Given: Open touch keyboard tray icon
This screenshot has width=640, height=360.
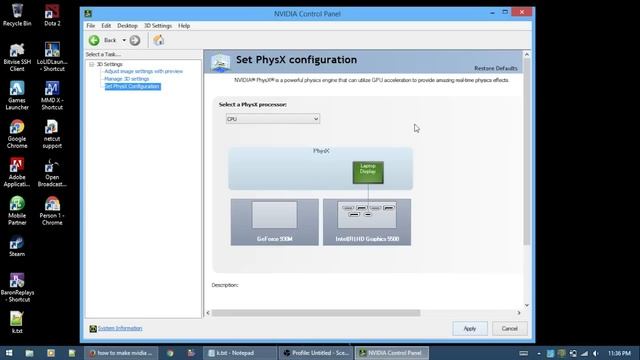Looking at the screenshot, I should (524, 353).
